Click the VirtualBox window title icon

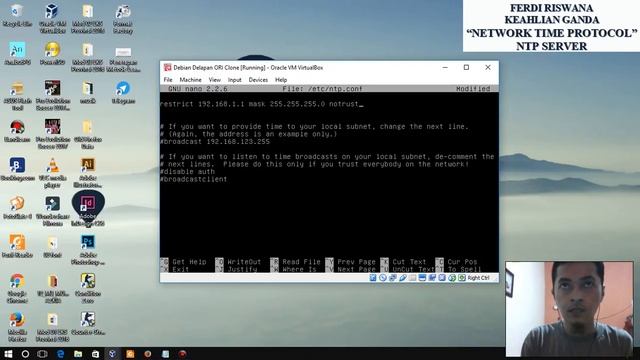tap(167, 67)
